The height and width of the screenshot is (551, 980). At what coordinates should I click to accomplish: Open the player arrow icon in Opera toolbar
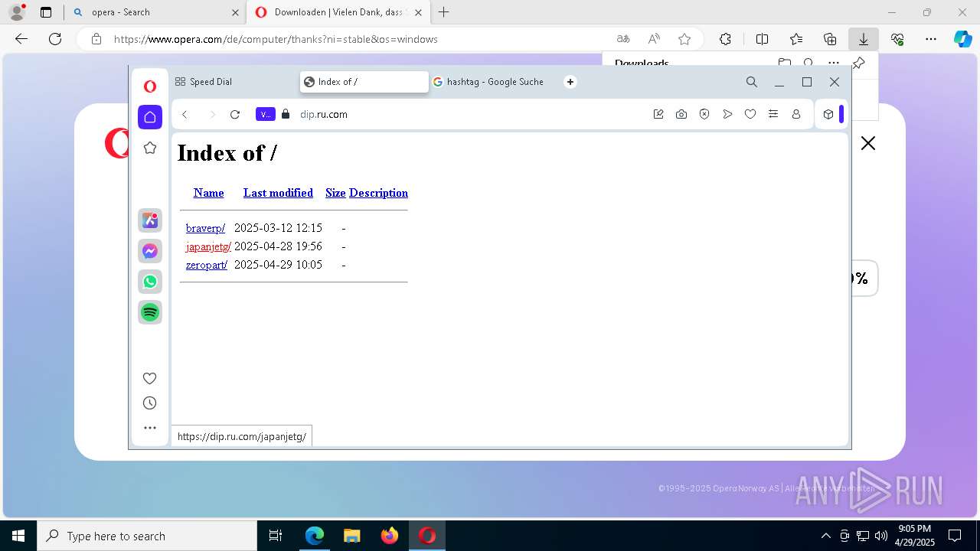coord(727,114)
